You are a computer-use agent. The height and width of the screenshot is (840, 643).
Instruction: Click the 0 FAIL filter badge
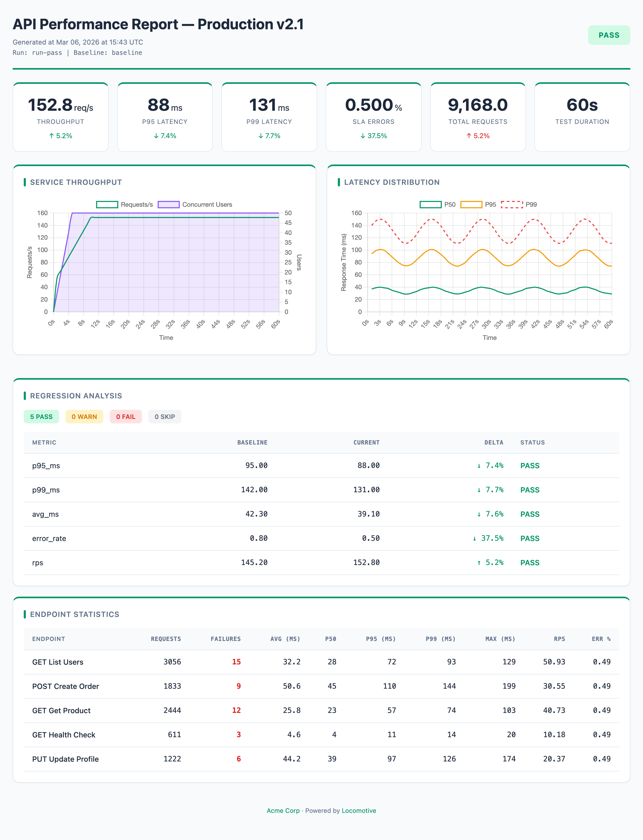pos(126,417)
